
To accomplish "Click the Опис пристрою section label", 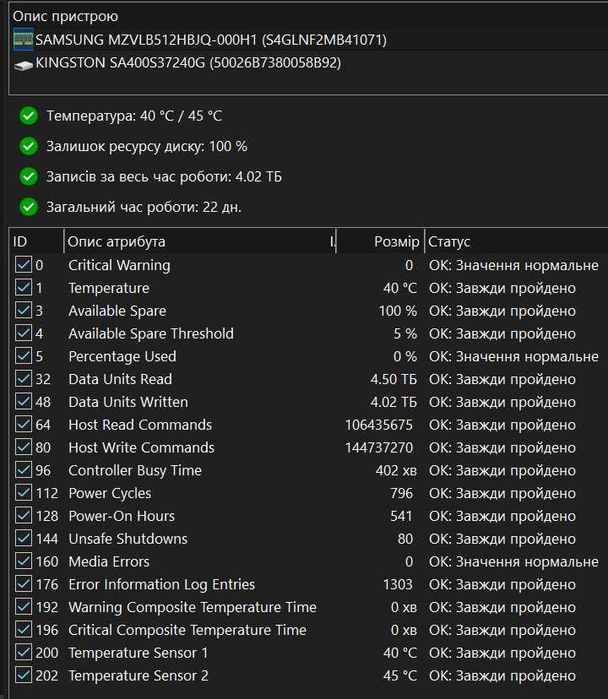I will tap(65, 16).
